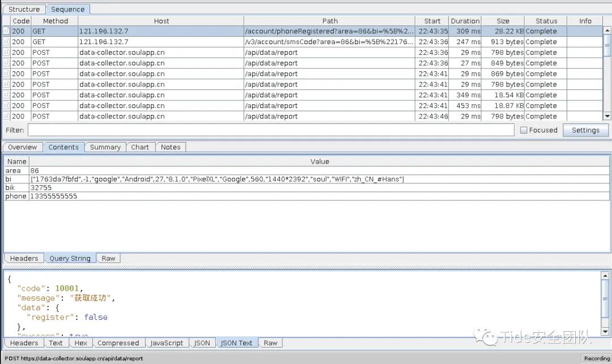612x364 pixels.
Task: Click row icon of the 18.87 KB request
Action: pos(6,106)
